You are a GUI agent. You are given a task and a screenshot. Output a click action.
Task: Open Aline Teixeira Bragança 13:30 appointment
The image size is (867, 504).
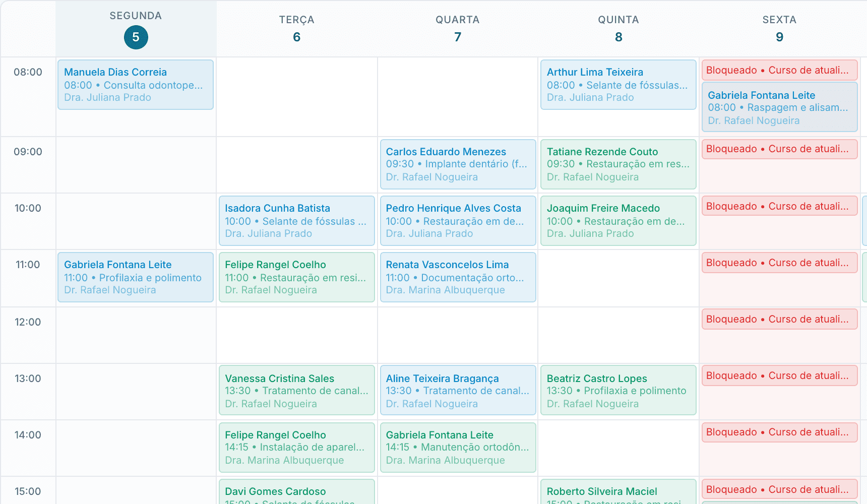click(458, 390)
